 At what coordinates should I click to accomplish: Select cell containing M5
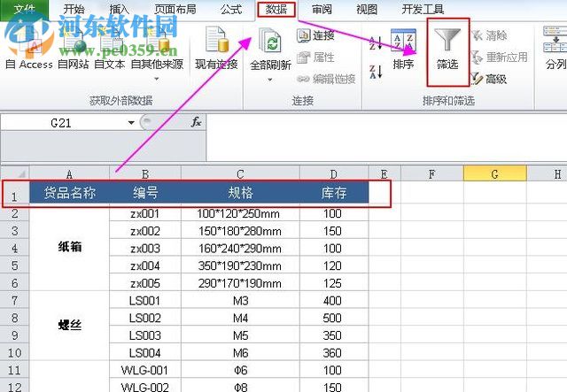coord(240,334)
